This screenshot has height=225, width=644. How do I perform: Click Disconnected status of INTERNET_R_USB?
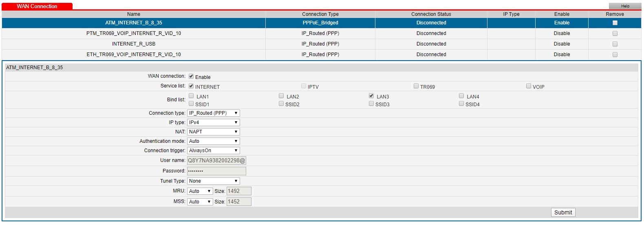click(x=431, y=44)
